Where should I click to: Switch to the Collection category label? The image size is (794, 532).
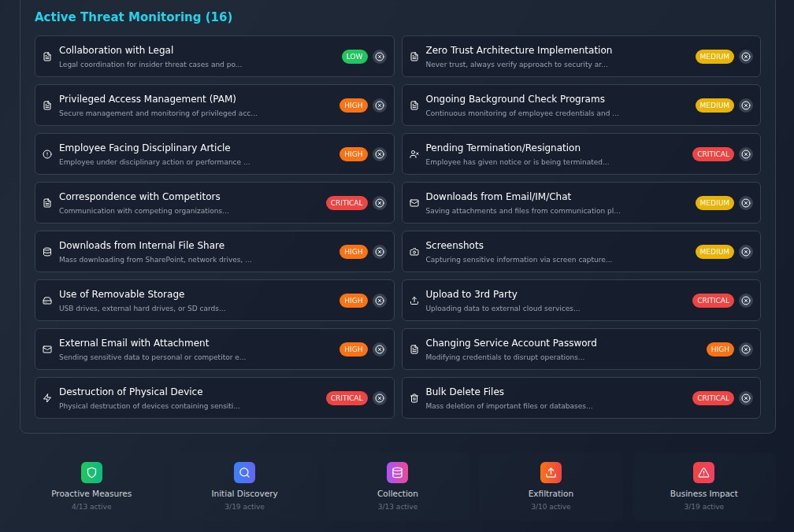[397, 493]
